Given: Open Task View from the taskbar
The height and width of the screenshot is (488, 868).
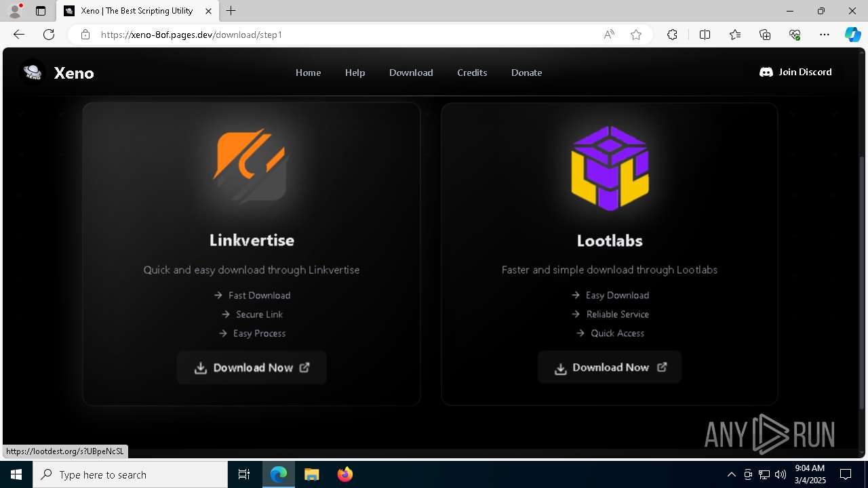Looking at the screenshot, I should click(x=244, y=474).
